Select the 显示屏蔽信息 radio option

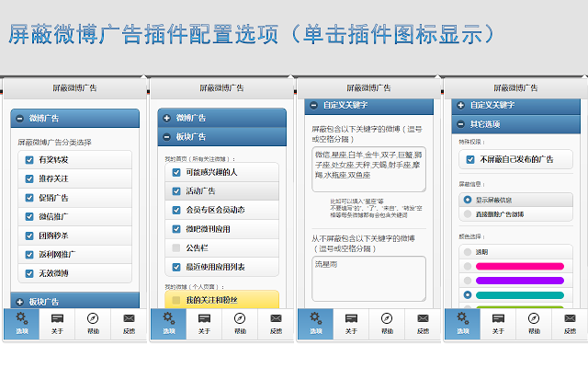pyautogui.click(x=468, y=200)
